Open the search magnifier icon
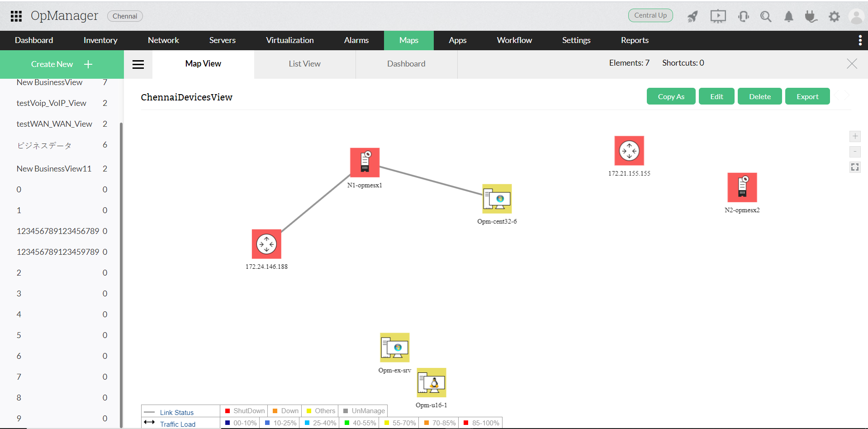 pos(766,17)
